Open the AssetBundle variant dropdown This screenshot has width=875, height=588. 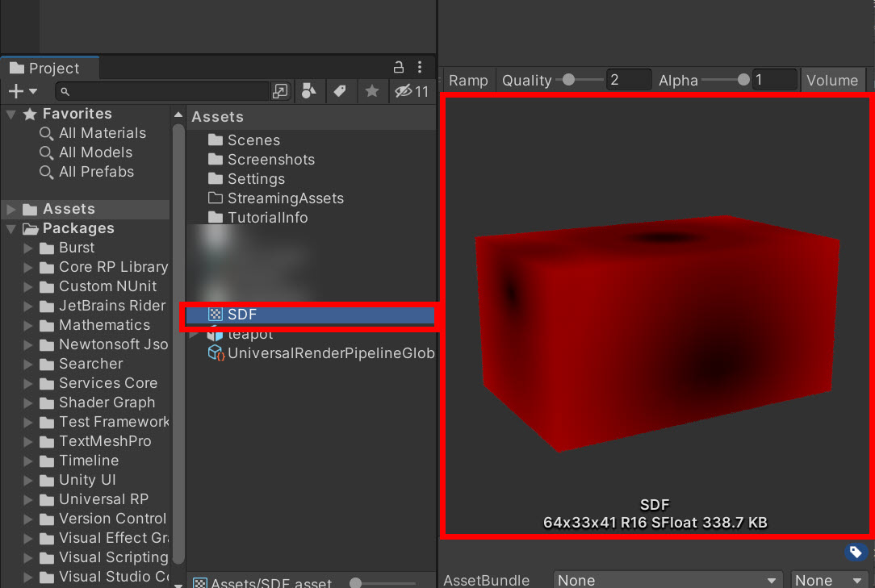[x=830, y=580]
